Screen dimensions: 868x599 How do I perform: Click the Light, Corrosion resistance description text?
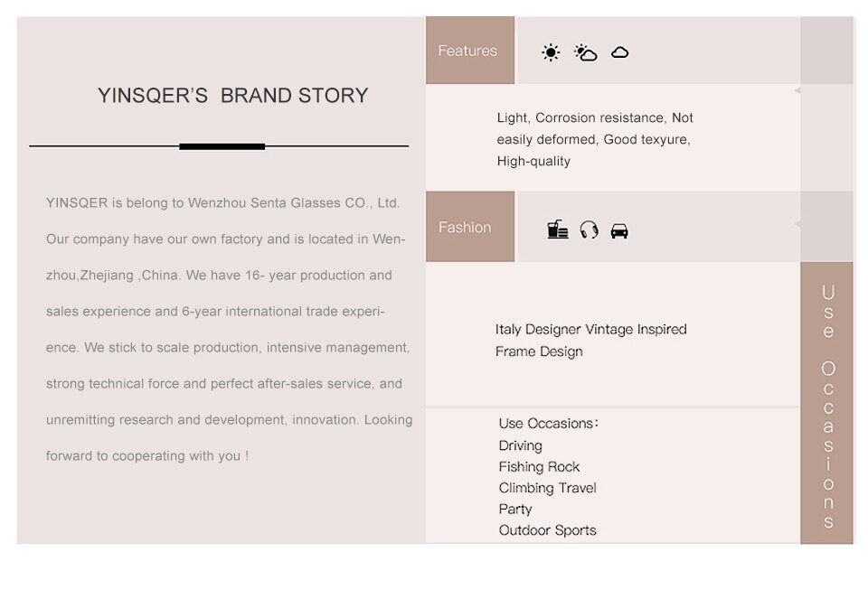595,139
